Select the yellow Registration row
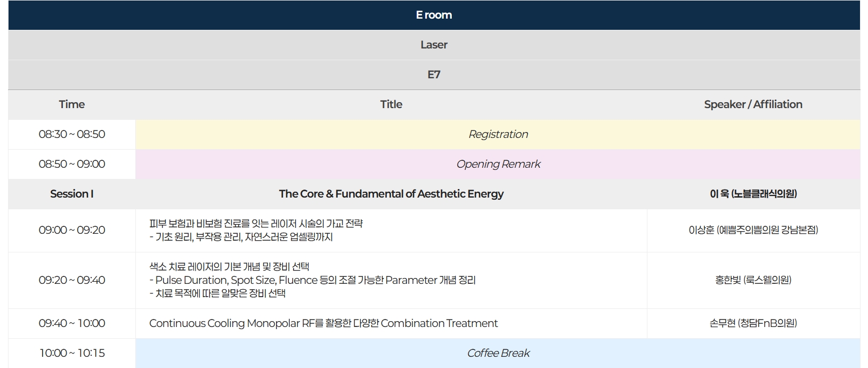868x368 pixels. click(x=498, y=134)
